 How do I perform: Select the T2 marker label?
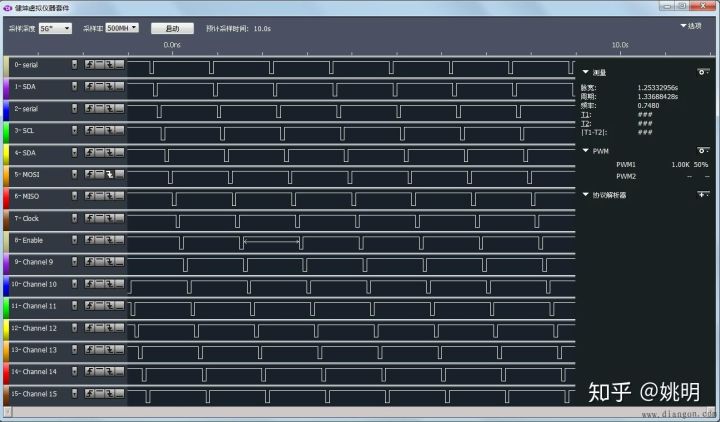click(586, 124)
